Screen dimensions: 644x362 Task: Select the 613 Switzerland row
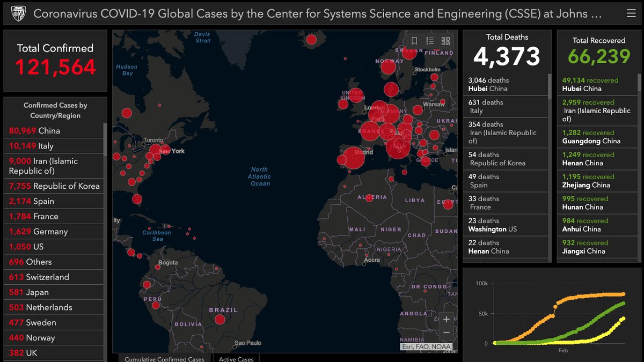coord(54,277)
